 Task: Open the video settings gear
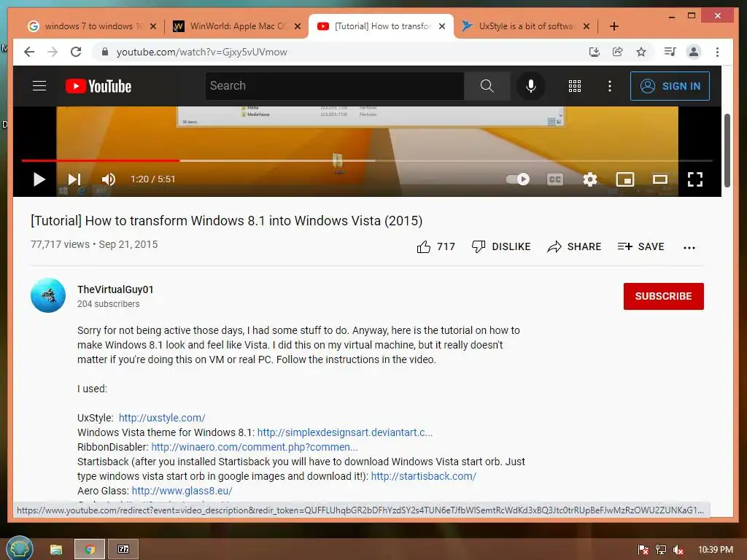pyautogui.click(x=589, y=179)
